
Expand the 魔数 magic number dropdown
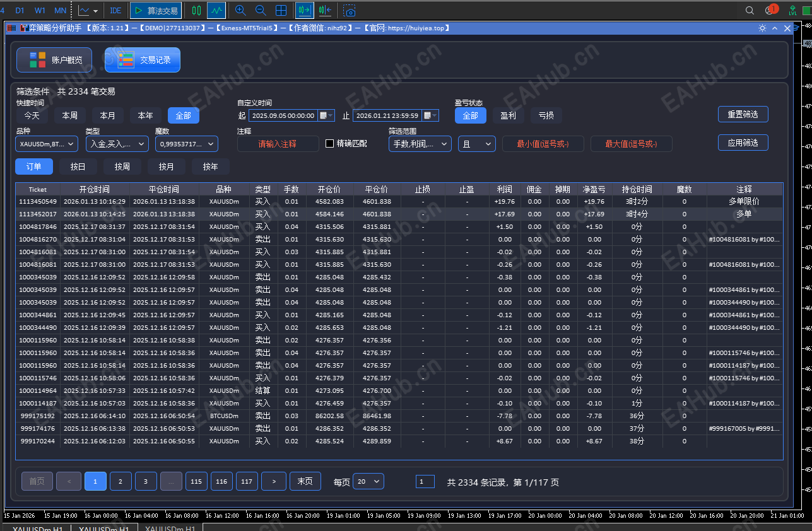point(187,144)
